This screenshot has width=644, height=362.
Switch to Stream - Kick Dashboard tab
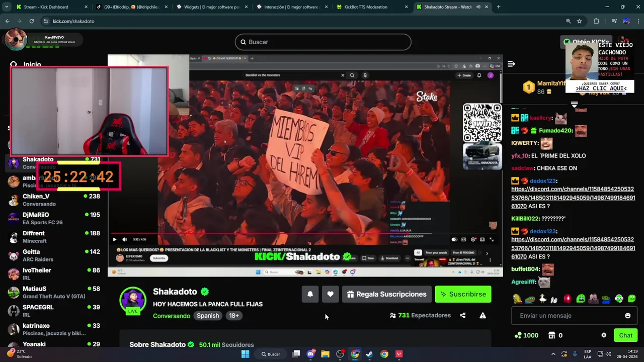point(51,7)
